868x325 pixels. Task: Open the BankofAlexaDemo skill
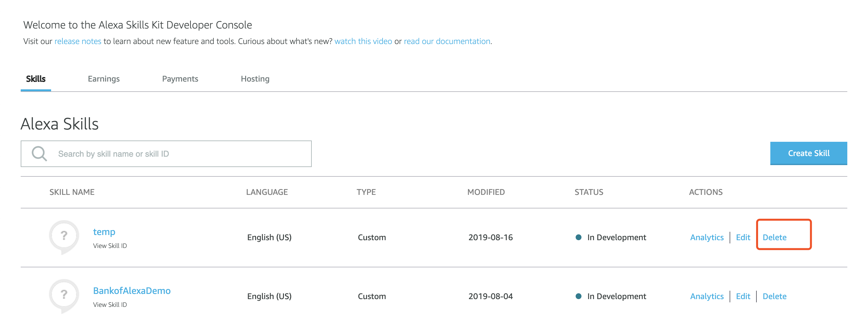pos(132,291)
